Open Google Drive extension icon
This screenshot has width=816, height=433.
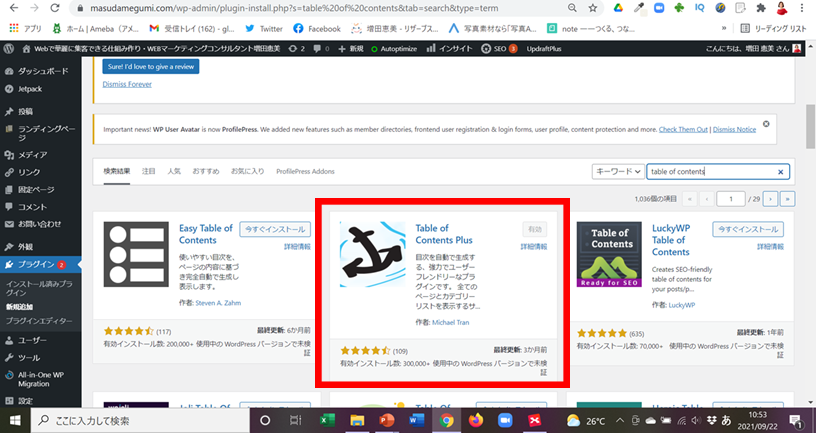coord(618,8)
